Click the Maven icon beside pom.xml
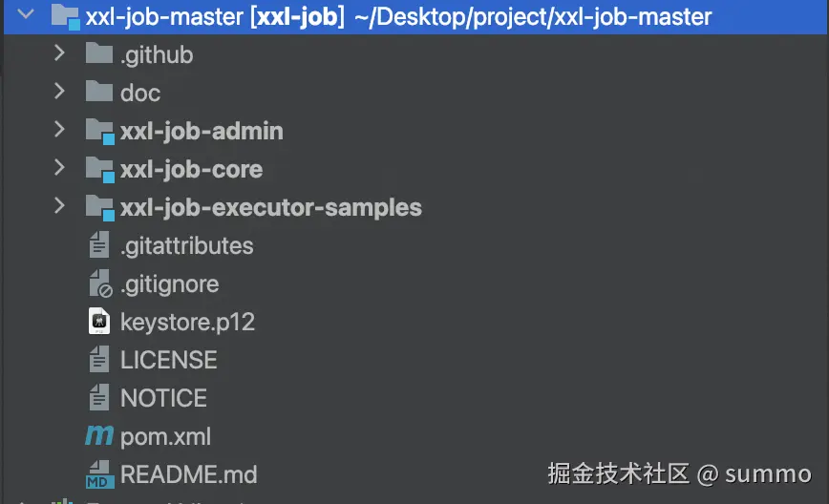829x504 pixels. [x=99, y=436]
